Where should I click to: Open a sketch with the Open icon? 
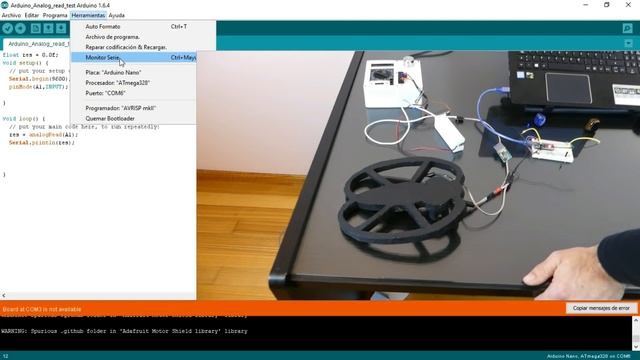[48, 28]
